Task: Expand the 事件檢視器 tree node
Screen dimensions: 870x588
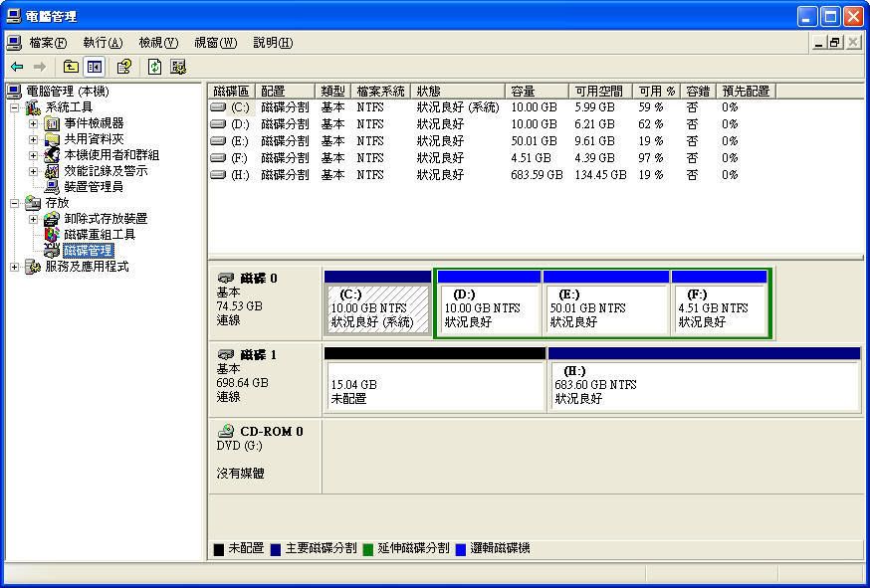Action: click(33, 123)
